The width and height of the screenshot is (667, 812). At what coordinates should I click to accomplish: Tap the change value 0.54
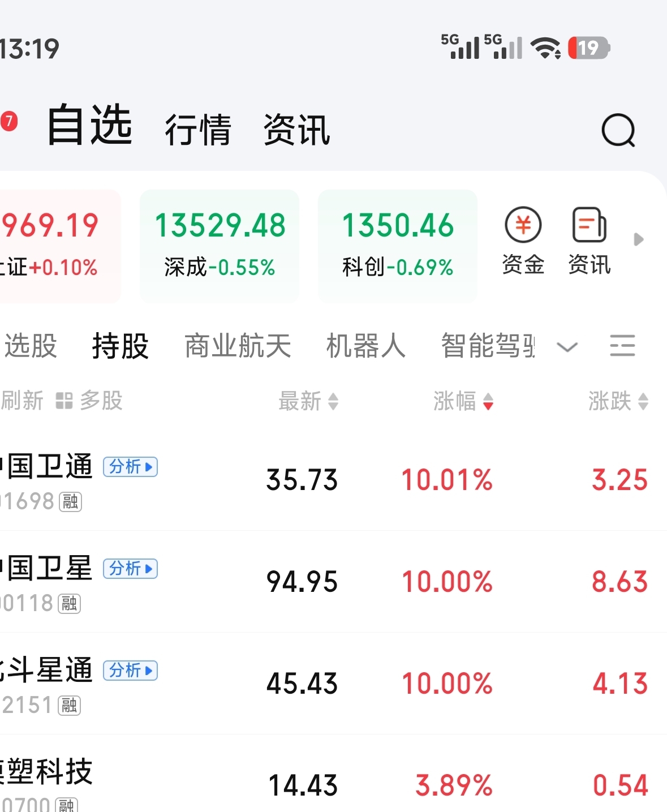(x=620, y=785)
